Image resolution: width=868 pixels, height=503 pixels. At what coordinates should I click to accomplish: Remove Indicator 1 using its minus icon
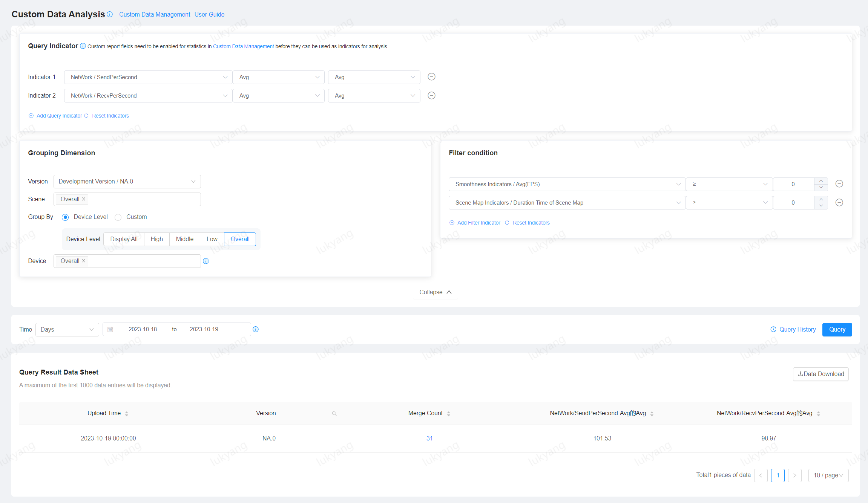431,77
